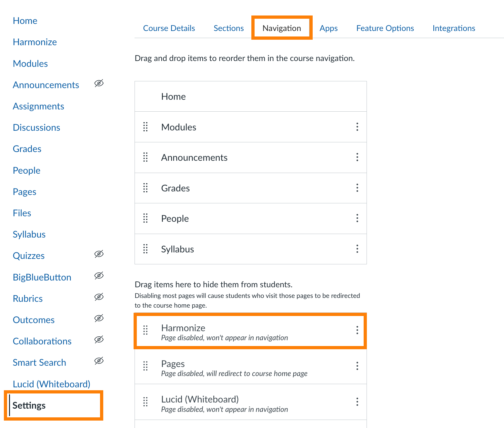Open kebab menu for Pages row
Viewport: 504px width, 428px height.
point(357,366)
